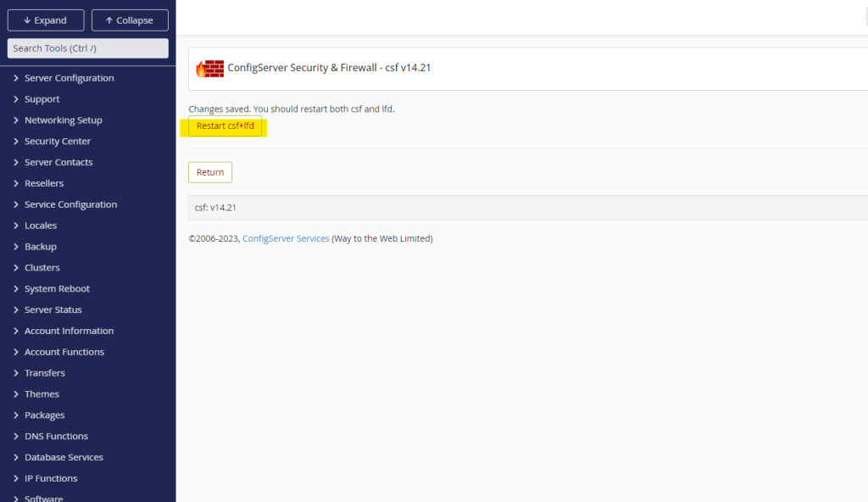Open the Backup sidebar section
Screen dimensions: 868x502
click(x=40, y=247)
